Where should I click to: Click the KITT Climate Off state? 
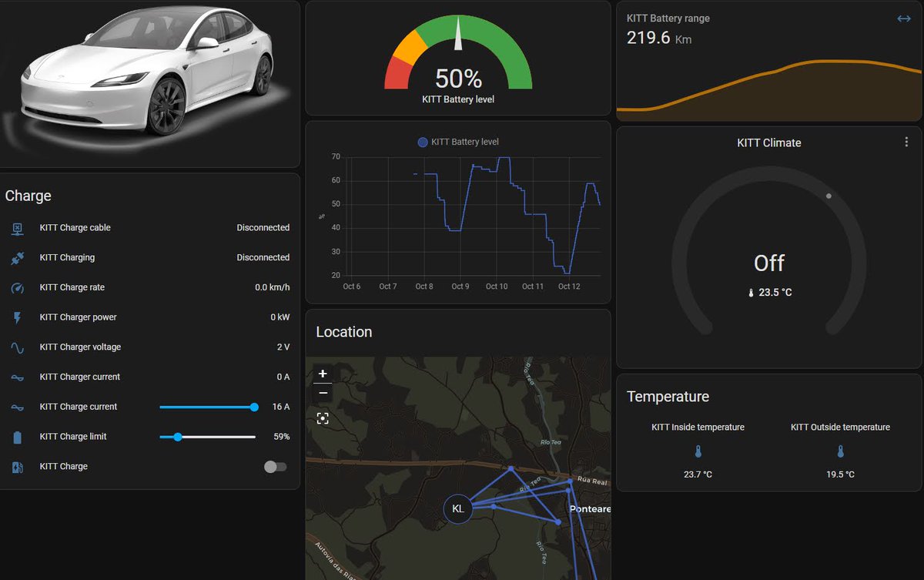coord(769,263)
